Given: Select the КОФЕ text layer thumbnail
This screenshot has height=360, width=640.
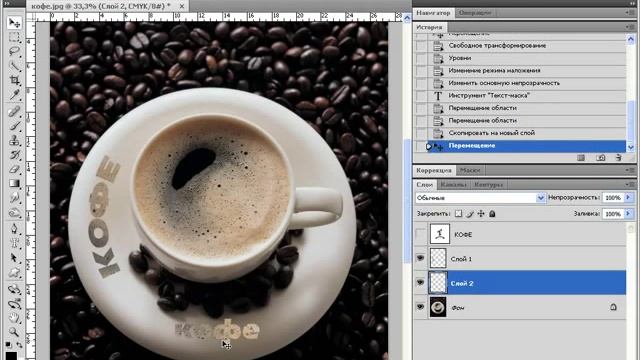Looking at the screenshot, I should click(x=440, y=234).
